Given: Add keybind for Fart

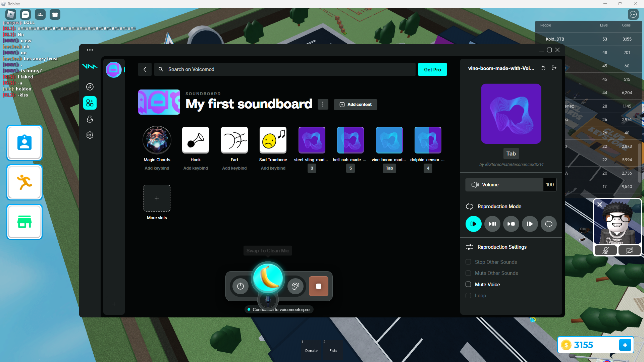Looking at the screenshot, I should pos(234,168).
